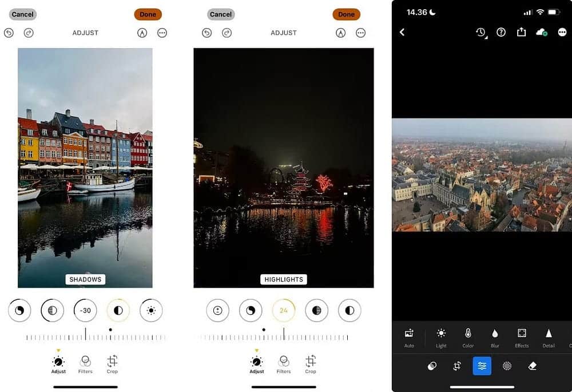
Task: Switch to Crop tab under night photo
Action: [x=311, y=363]
